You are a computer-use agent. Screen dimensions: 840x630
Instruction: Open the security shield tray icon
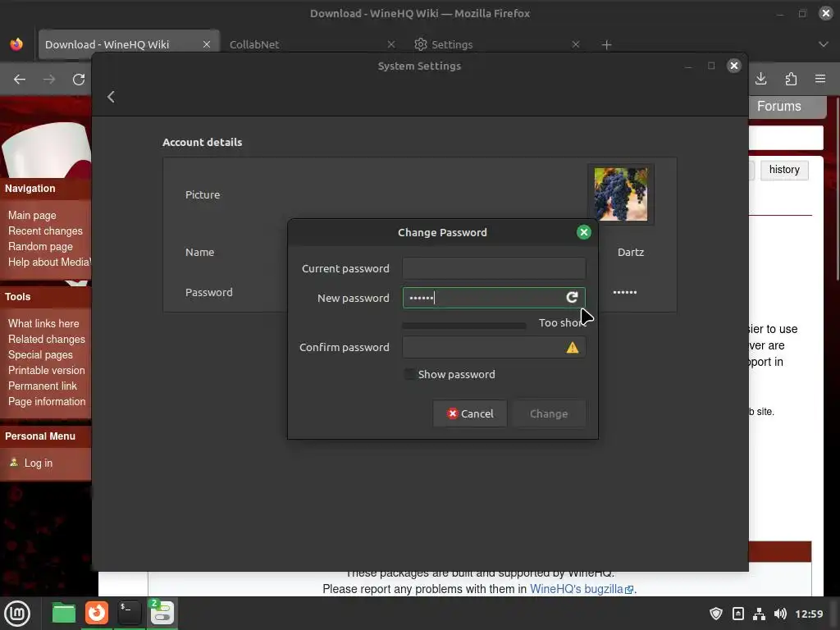coord(715,614)
